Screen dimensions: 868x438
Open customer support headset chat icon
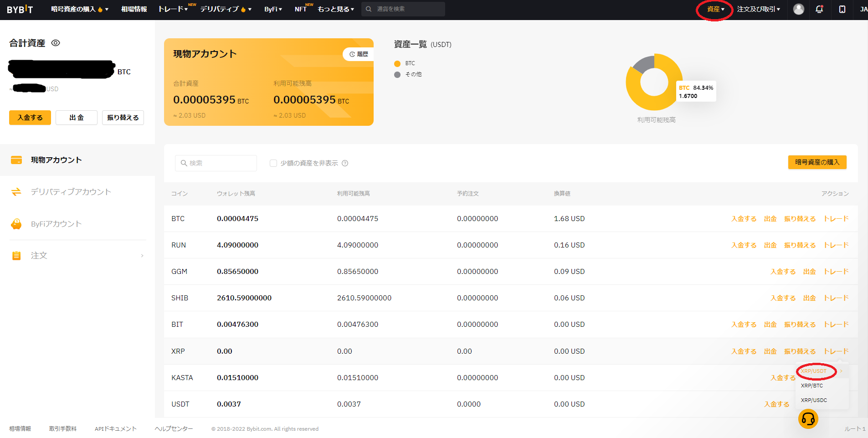(x=808, y=418)
